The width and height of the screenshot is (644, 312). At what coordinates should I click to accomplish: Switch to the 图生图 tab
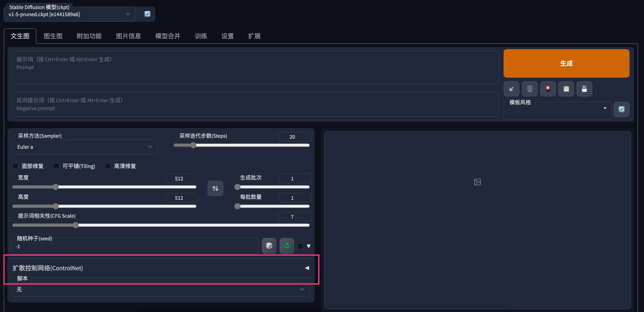coord(53,36)
